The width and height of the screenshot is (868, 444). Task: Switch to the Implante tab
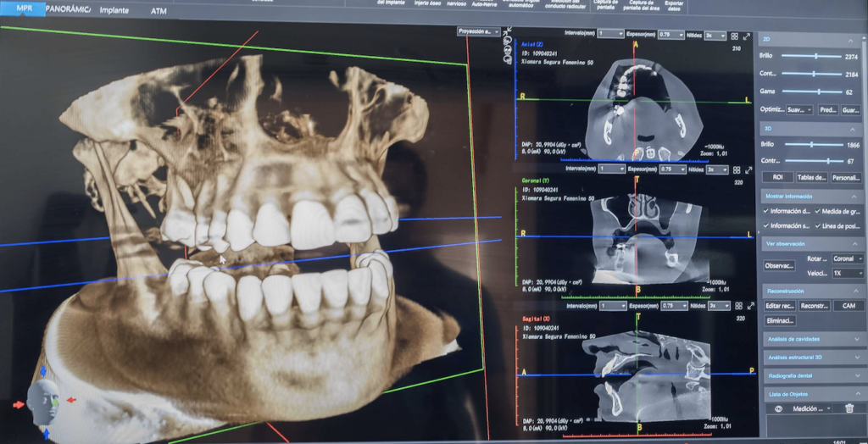[x=114, y=11]
